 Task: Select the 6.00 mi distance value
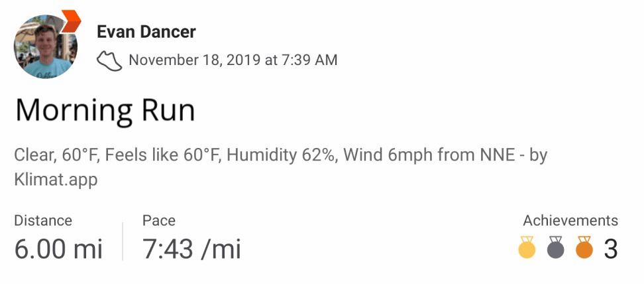pyautogui.click(x=58, y=249)
